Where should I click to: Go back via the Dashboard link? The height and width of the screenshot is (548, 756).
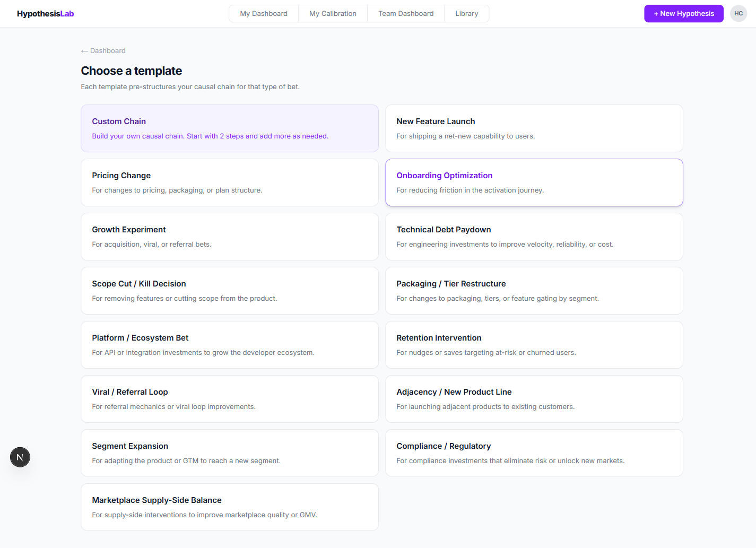103,51
